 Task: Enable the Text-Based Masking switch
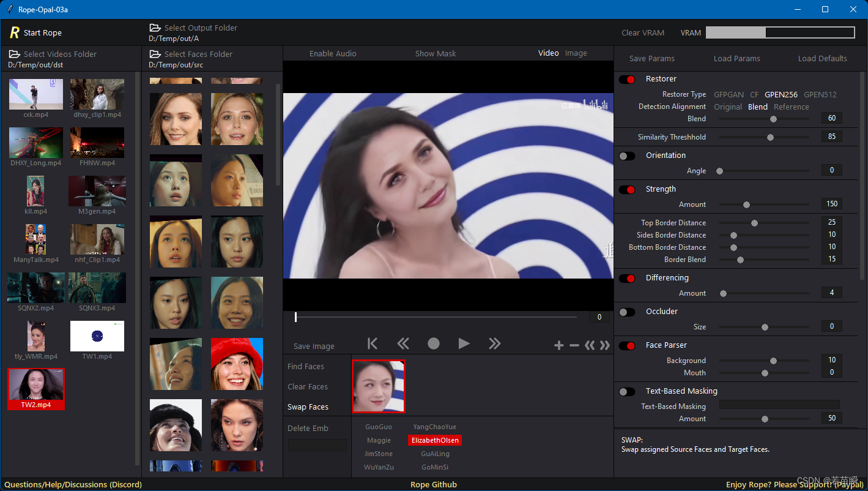[x=627, y=391]
